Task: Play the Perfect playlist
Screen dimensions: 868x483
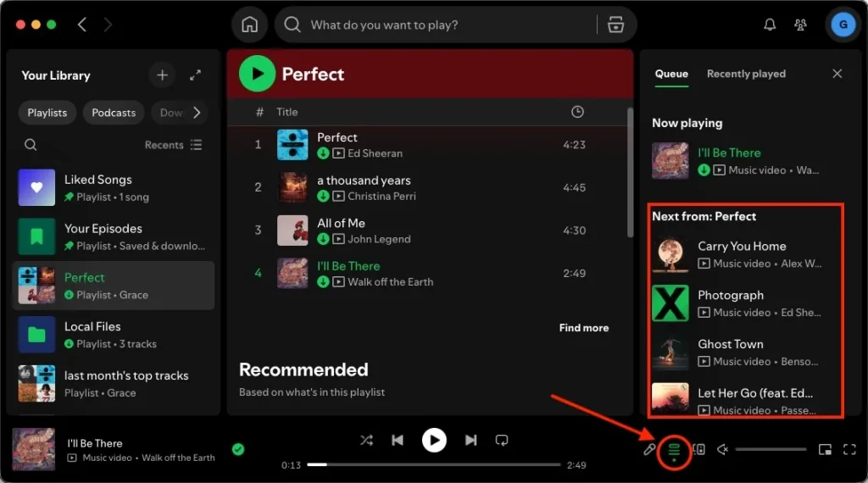Action: 257,74
